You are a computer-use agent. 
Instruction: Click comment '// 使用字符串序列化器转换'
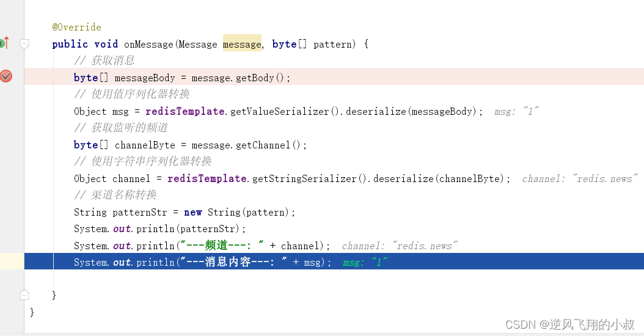coord(143,161)
